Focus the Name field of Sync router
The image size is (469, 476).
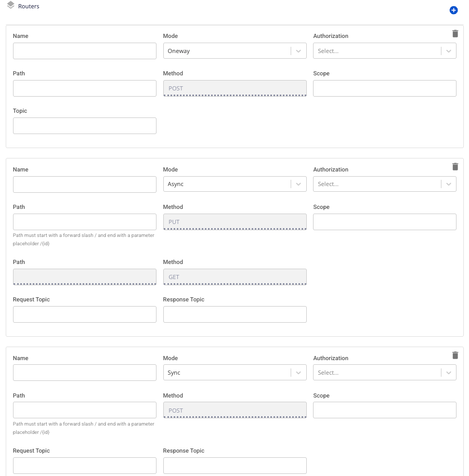[84, 373]
